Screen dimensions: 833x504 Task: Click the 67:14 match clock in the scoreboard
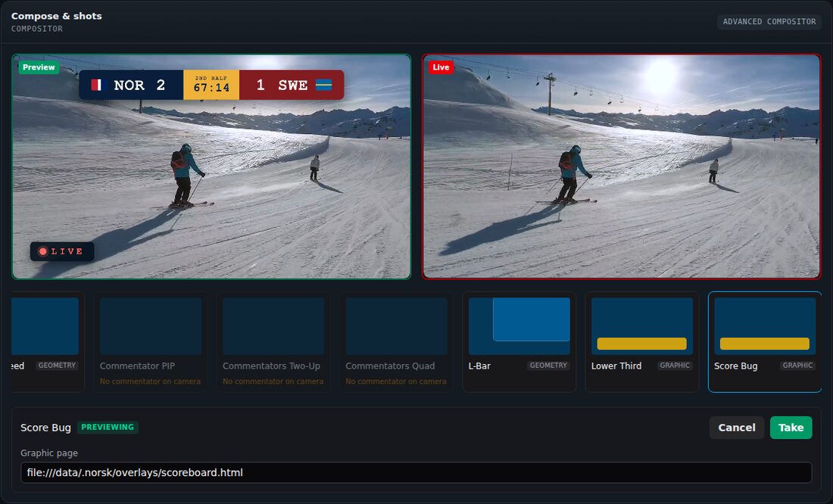coord(211,88)
